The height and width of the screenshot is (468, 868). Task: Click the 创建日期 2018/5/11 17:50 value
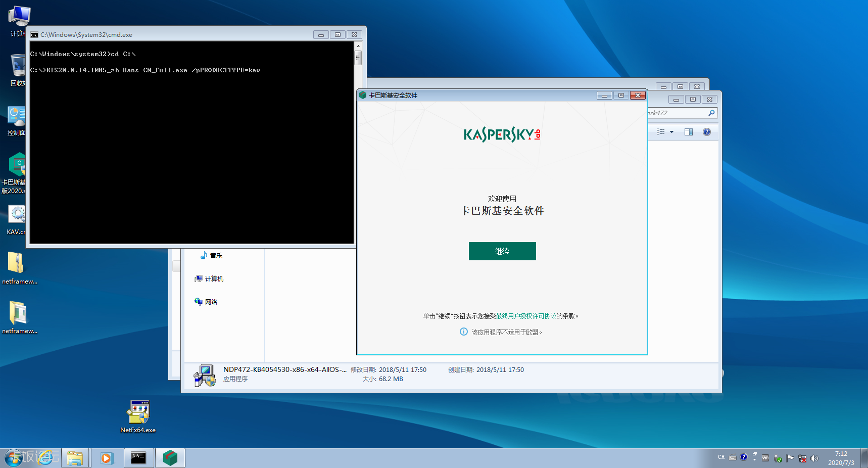[x=500, y=370]
